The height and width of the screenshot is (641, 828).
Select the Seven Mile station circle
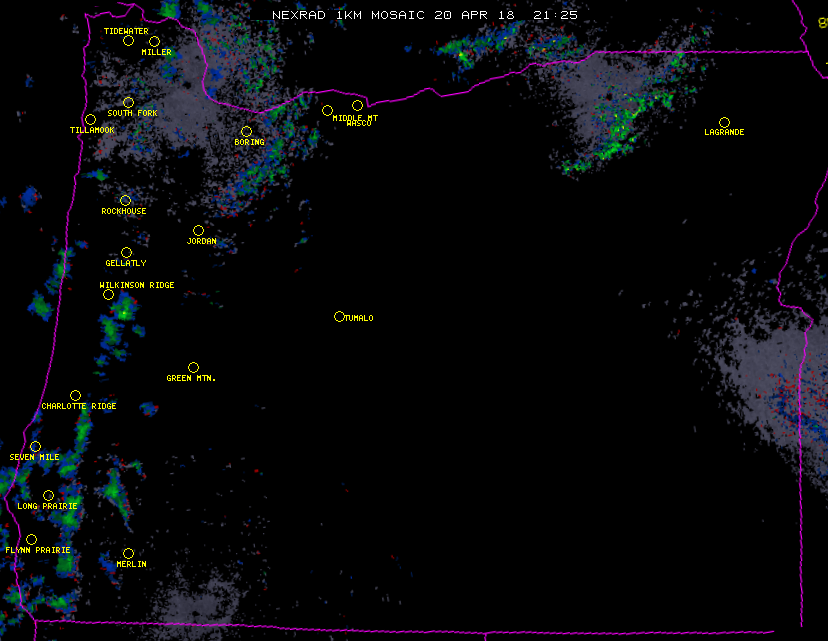(35, 446)
